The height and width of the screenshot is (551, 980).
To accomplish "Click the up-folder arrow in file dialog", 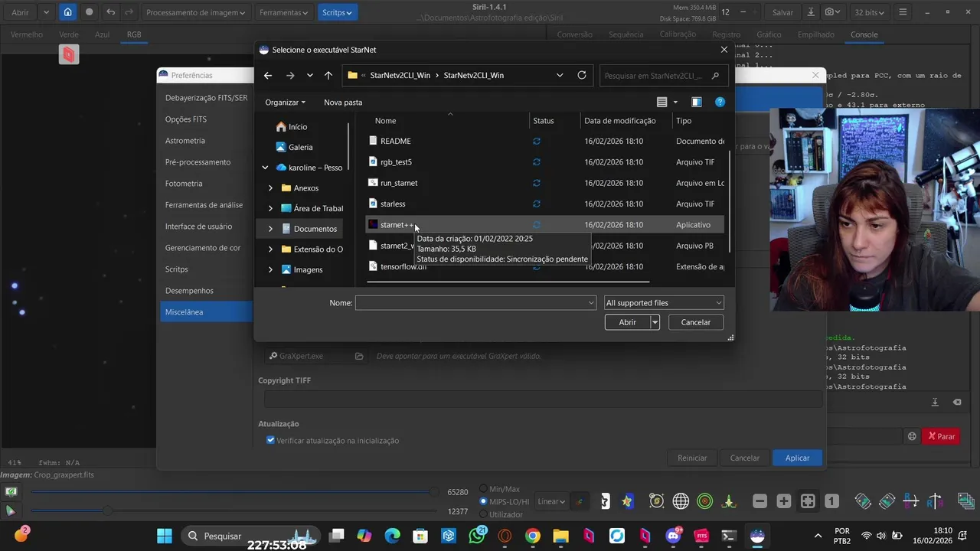I will 328,75.
